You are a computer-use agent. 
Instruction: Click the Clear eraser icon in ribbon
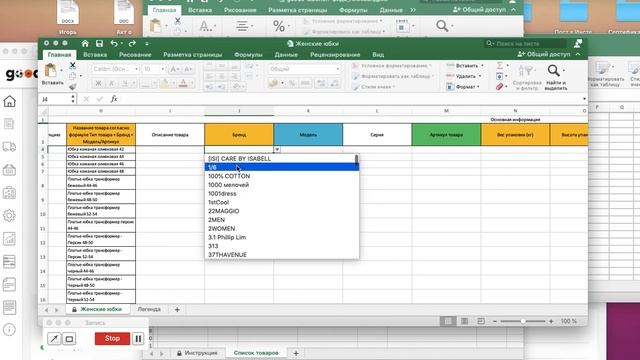click(x=500, y=87)
